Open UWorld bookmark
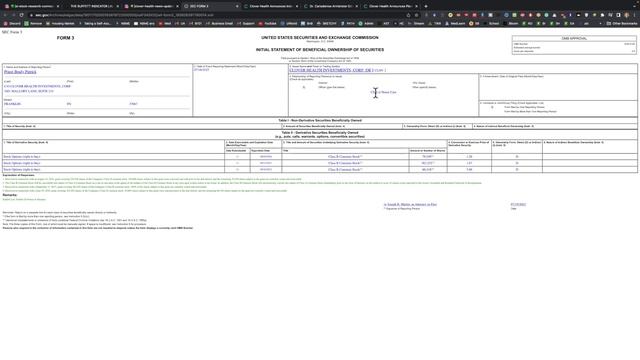Viewport: 640px width, 360px height. [289, 24]
